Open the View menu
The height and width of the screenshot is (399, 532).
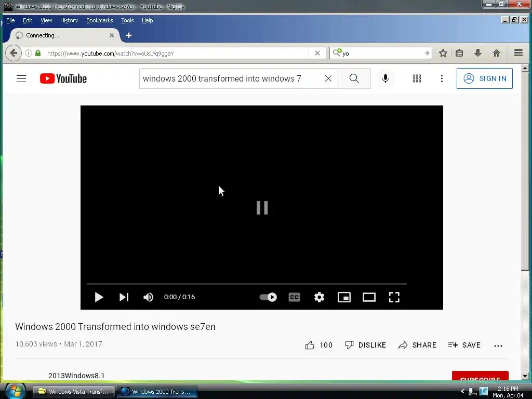tap(46, 20)
